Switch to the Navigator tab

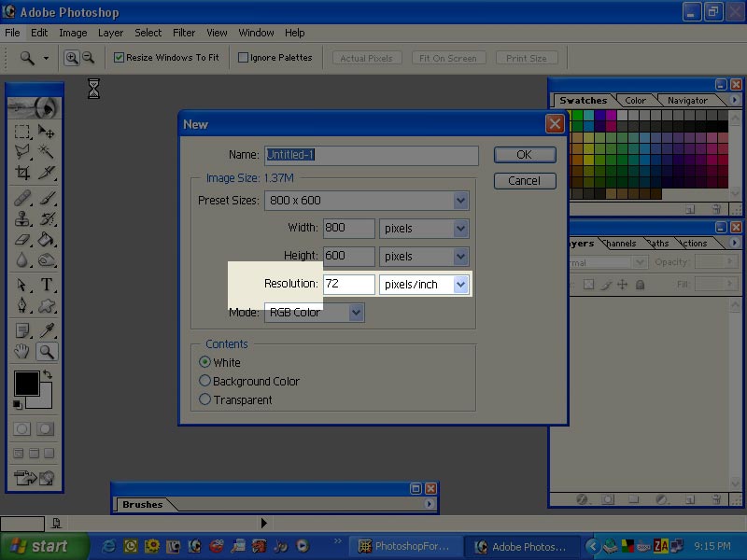point(687,101)
